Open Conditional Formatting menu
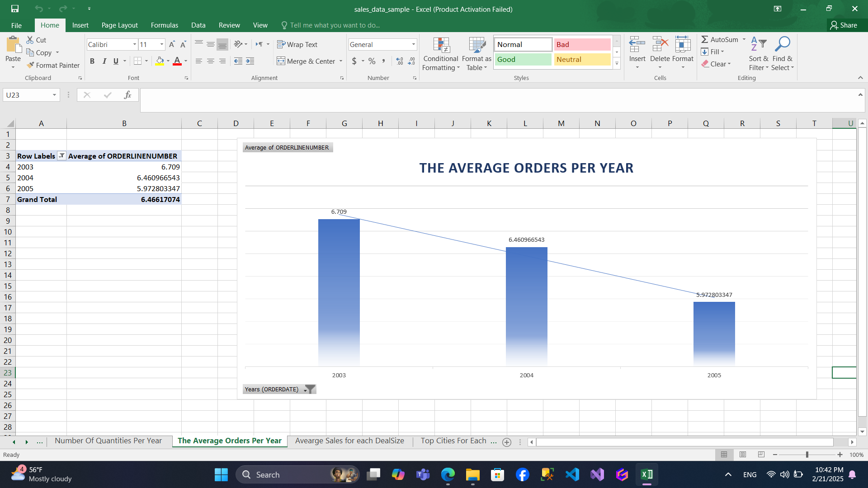The width and height of the screenshot is (868, 488). [441, 54]
